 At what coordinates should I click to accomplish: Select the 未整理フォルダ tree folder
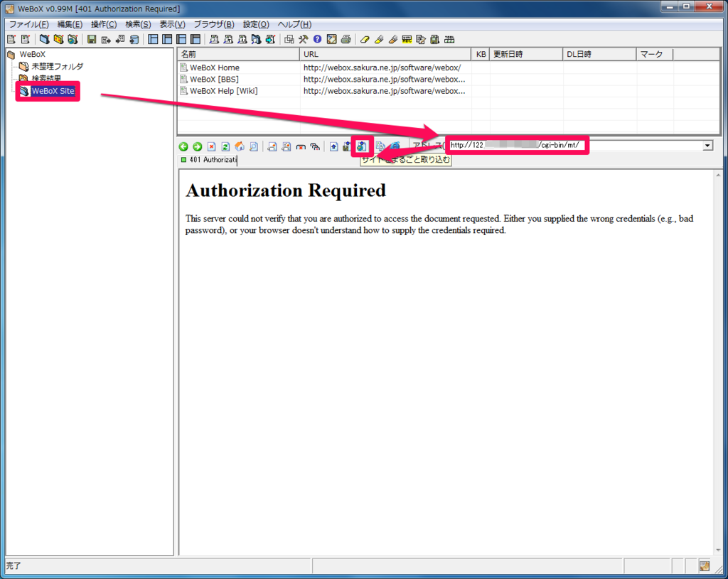pos(57,66)
